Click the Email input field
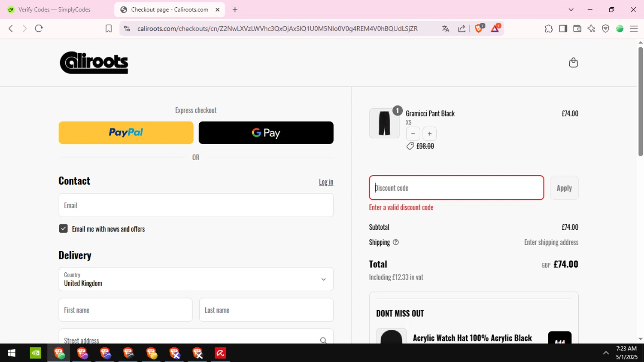The height and width of the screenshot is (362, 644). pyautogui.click(x=196, y=205)
